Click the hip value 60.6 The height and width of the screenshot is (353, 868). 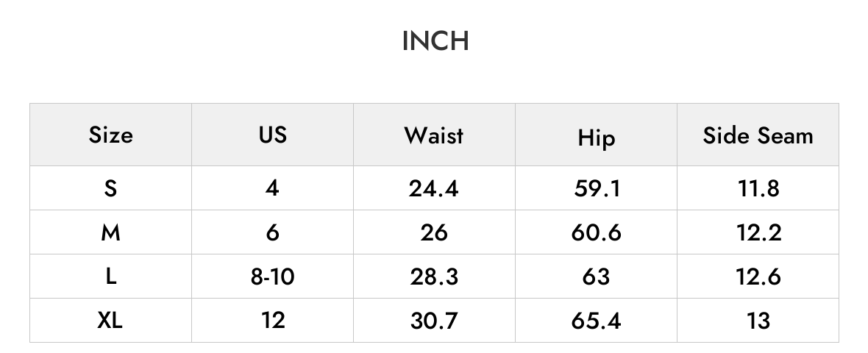[x=596, y=233]
